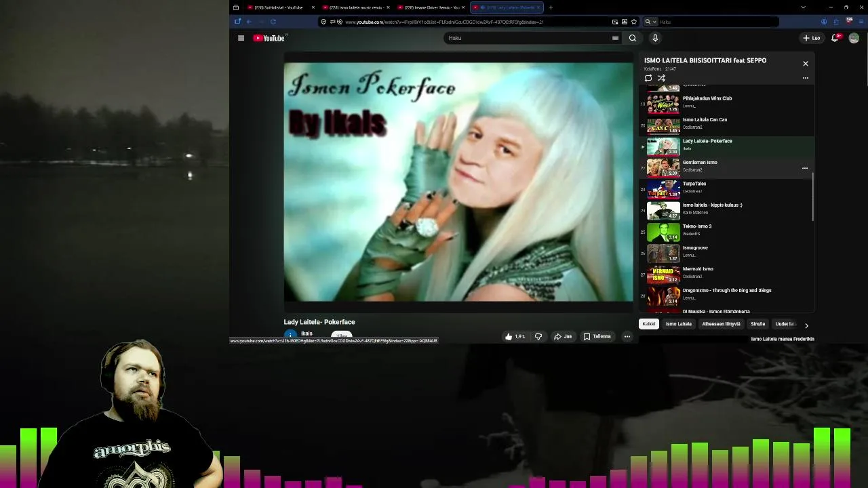Play ismo laitela - kippis kulaus from the playlist
This screenshot has width=868, height=488.
coord(726,210)
